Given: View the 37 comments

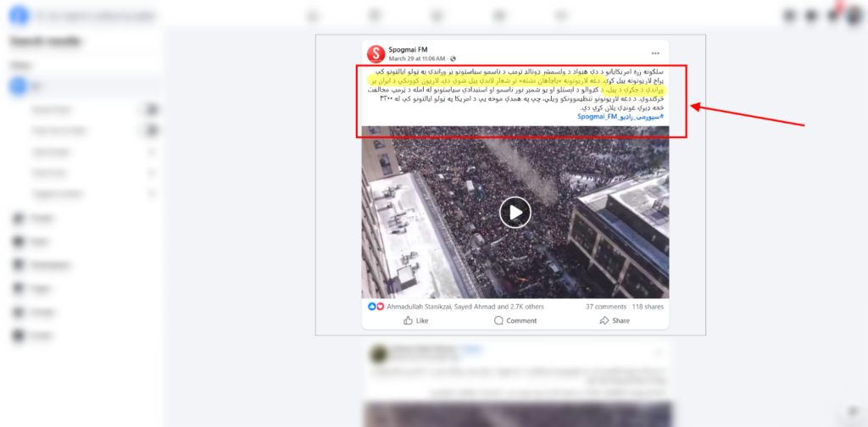Looking at the screenshot, I should tap(606, 307).
